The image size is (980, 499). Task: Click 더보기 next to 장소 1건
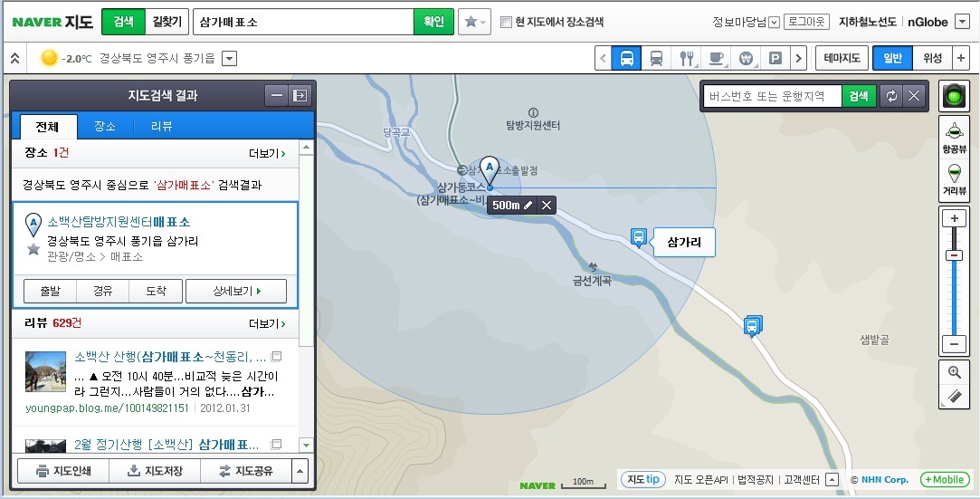pyautogui.click(x=267, y=153)
